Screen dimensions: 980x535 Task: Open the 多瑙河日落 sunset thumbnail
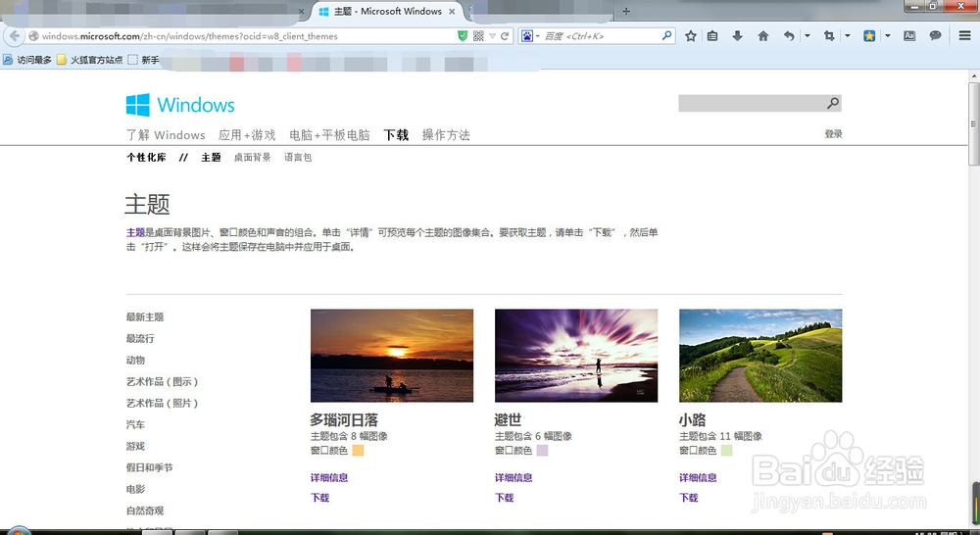tap(392, 356)
